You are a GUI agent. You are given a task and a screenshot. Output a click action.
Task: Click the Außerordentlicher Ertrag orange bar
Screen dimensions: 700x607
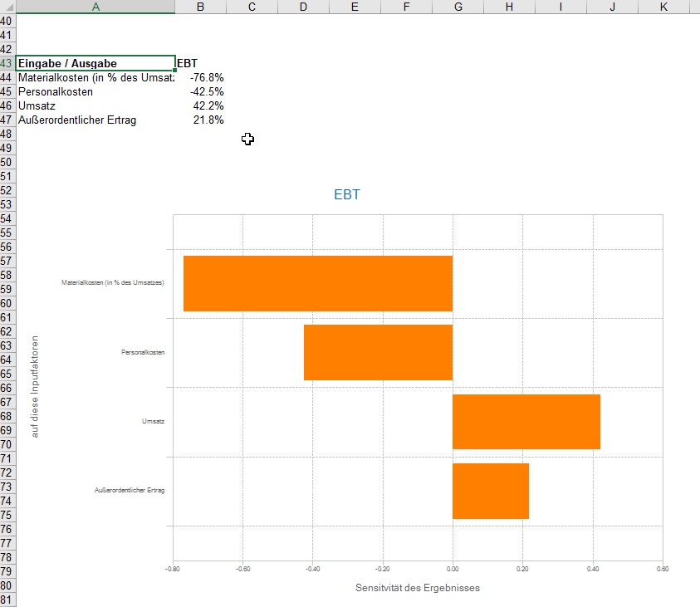click(491, 491)
